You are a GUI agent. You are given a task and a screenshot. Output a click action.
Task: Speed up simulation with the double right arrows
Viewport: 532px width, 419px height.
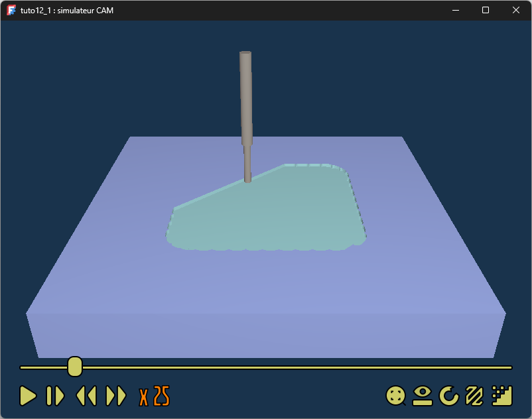[x=116, y=396]
